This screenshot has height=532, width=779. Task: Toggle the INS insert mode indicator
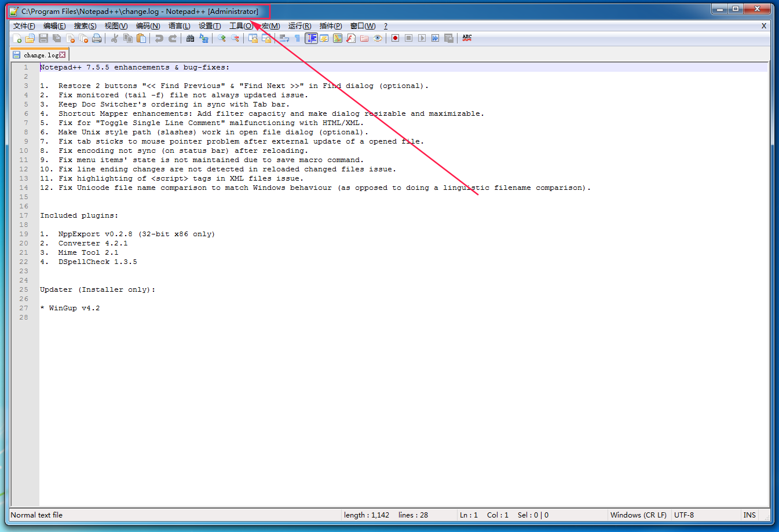[x=749, y=515]
